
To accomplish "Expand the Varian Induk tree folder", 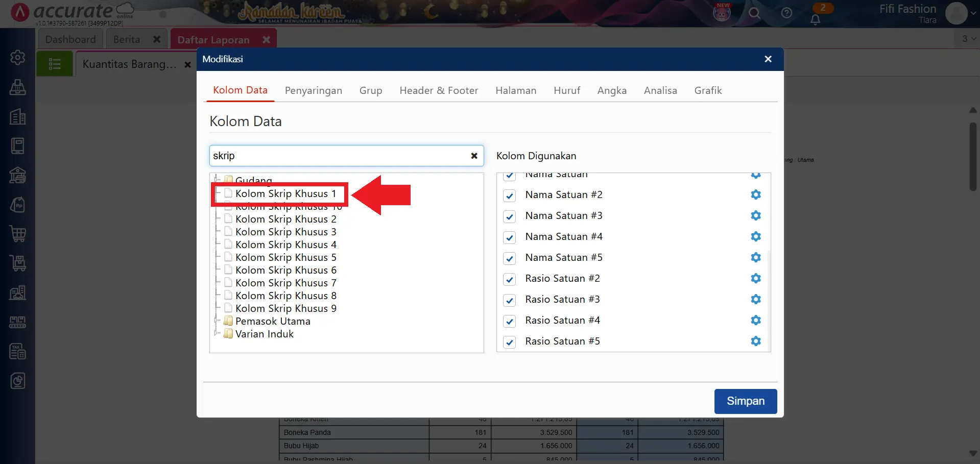I will [x=217, y=334].
